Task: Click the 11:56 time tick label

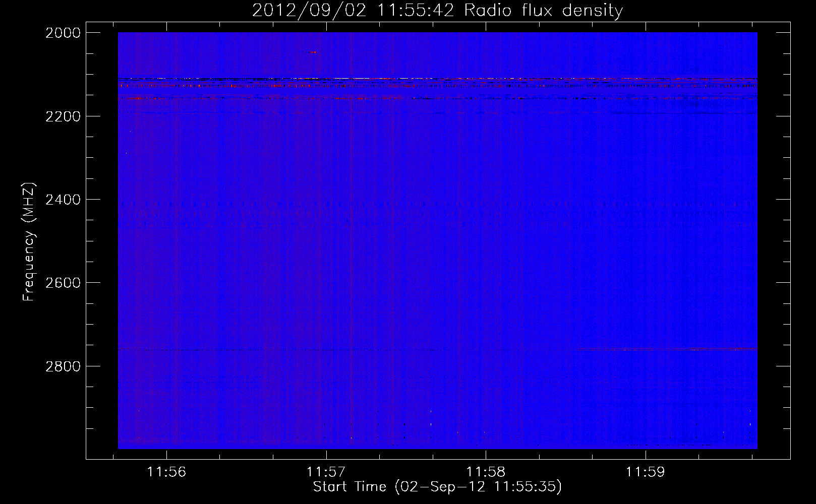Action: point(166,472)
